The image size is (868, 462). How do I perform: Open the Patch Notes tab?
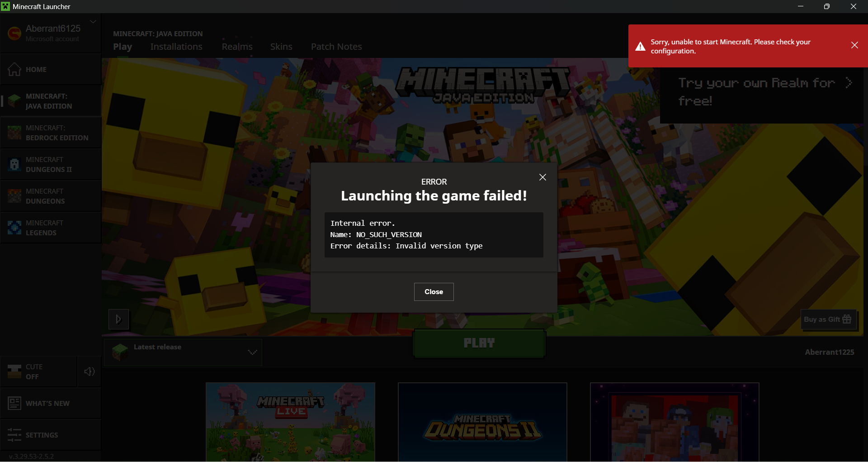tap(336, 47)
